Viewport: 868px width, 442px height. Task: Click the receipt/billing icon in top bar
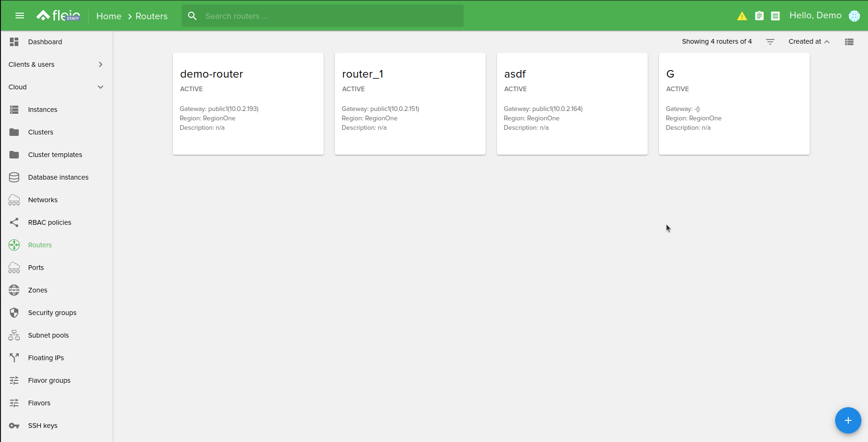click(x=775, y=16)
